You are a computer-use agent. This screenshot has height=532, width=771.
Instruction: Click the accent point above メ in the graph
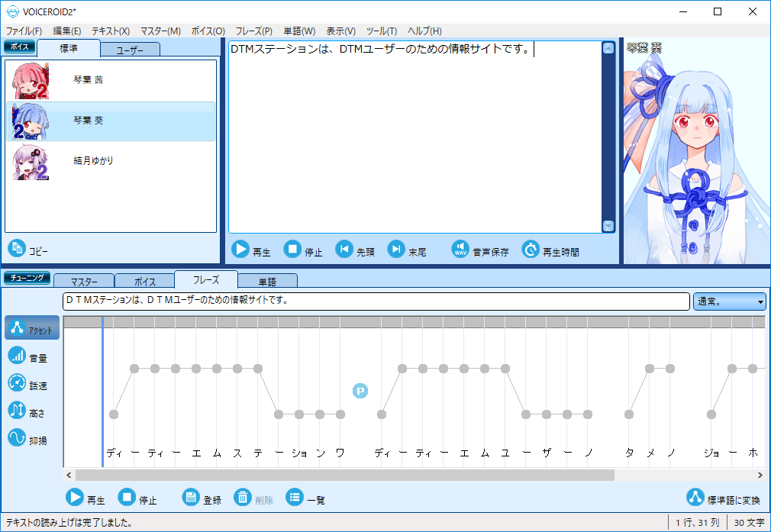(650, 368)
